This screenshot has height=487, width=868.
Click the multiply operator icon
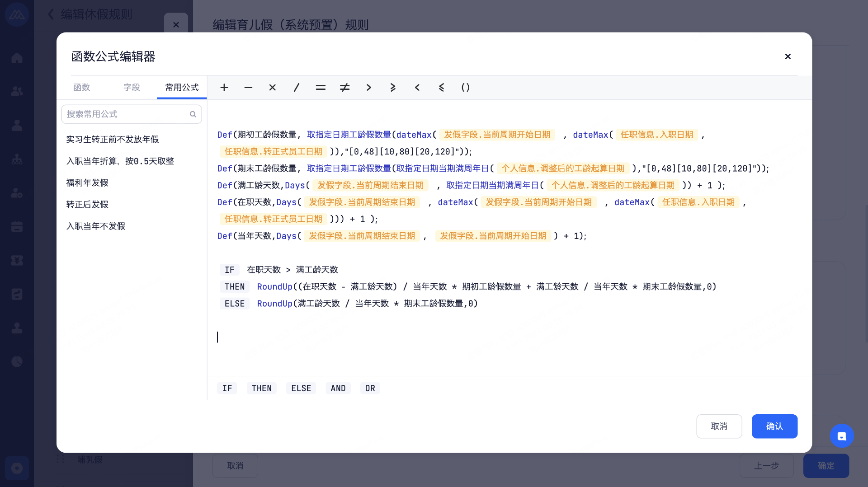[x=272, y=88]
